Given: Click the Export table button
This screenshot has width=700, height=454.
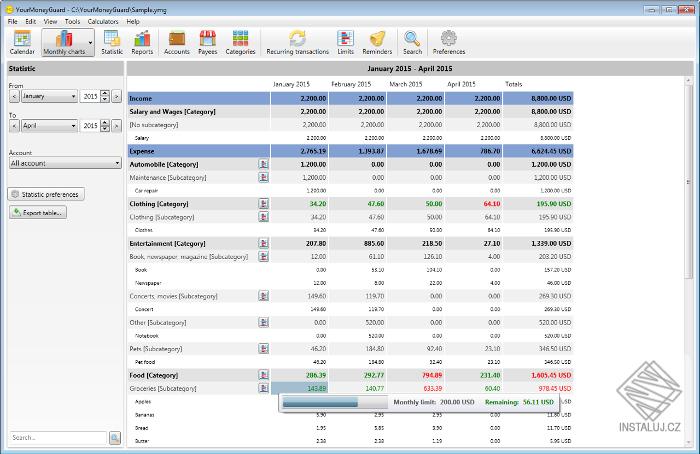Looking at the screenshot, I should pyautogui.click(x=38, y=212).
